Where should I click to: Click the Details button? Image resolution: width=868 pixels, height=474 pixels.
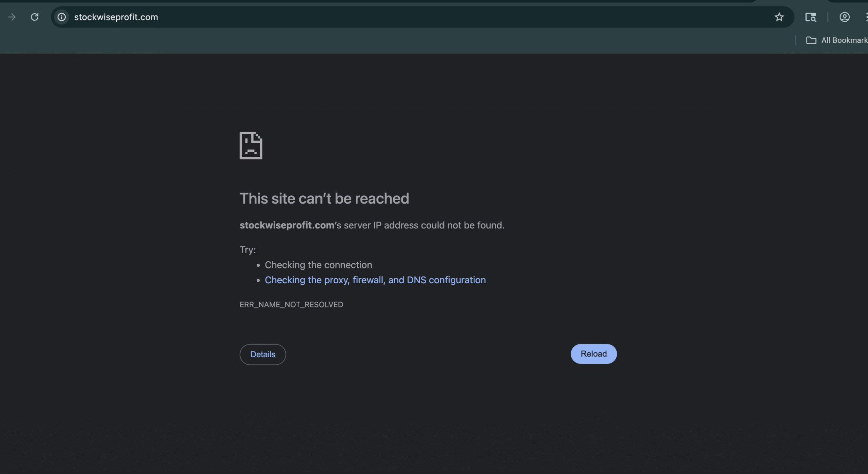point(263,354)
